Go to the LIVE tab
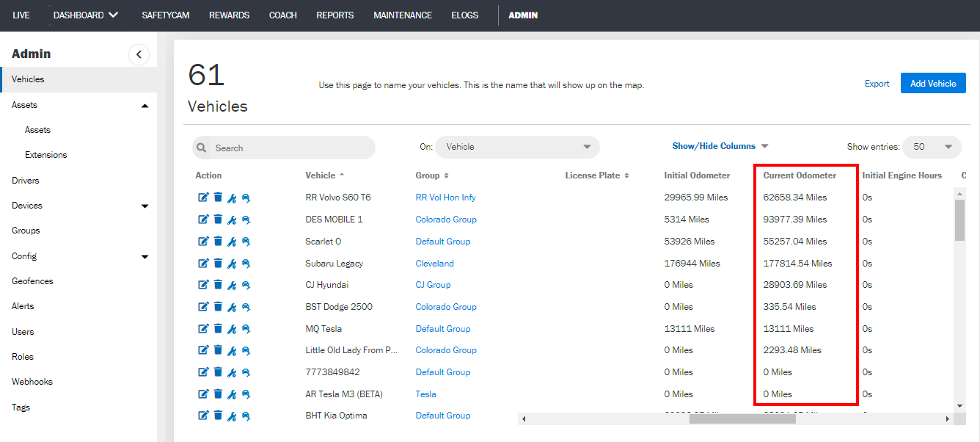 pos(21,15)
